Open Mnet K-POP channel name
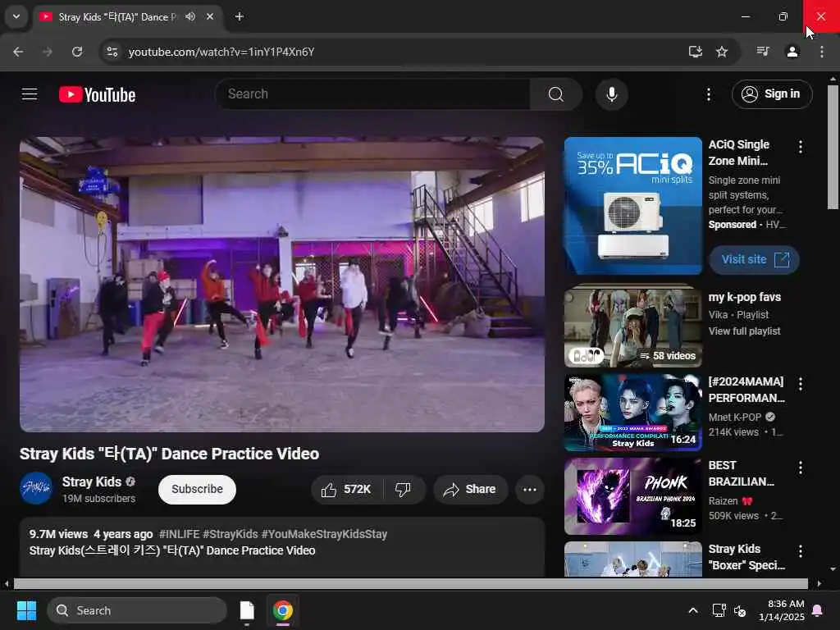The width and height of the screenshot is (840, 630). click(x=734, y=417)
